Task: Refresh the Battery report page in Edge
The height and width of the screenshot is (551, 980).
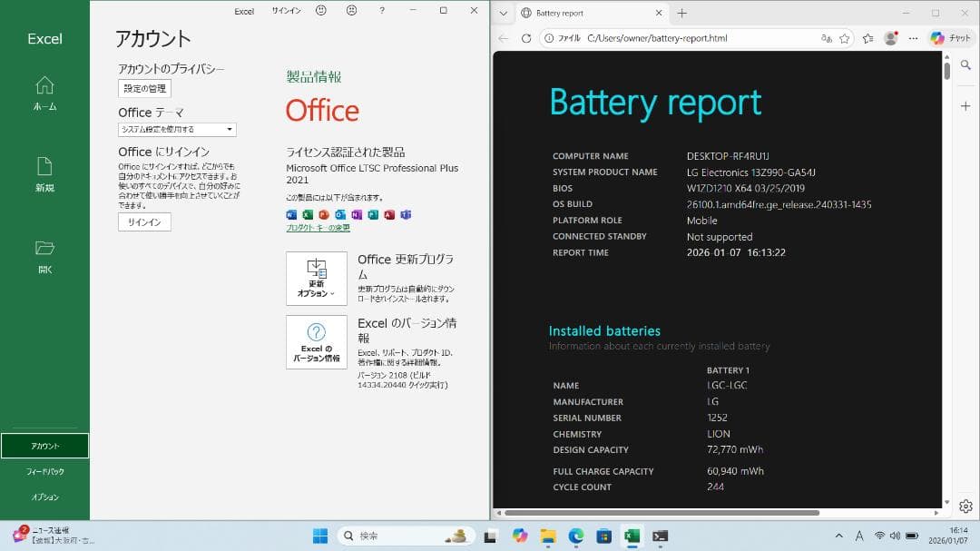Action: (526, 38)
